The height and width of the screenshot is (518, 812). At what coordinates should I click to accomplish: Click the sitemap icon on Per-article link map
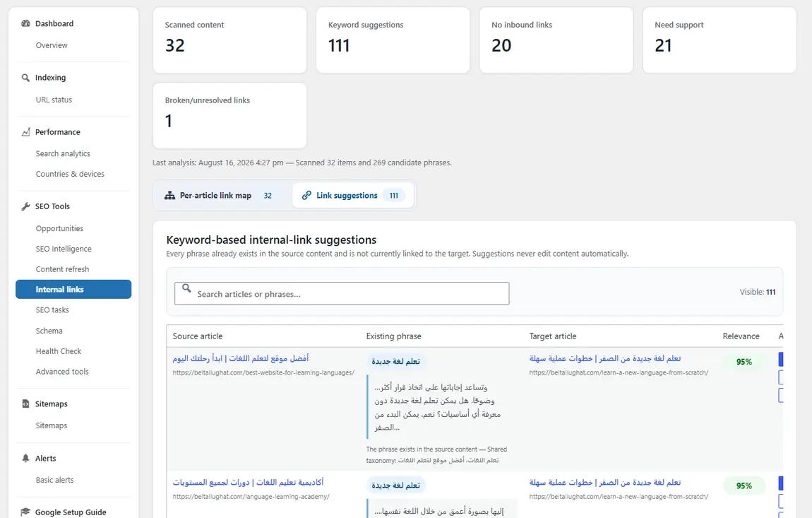click(170, 196)
